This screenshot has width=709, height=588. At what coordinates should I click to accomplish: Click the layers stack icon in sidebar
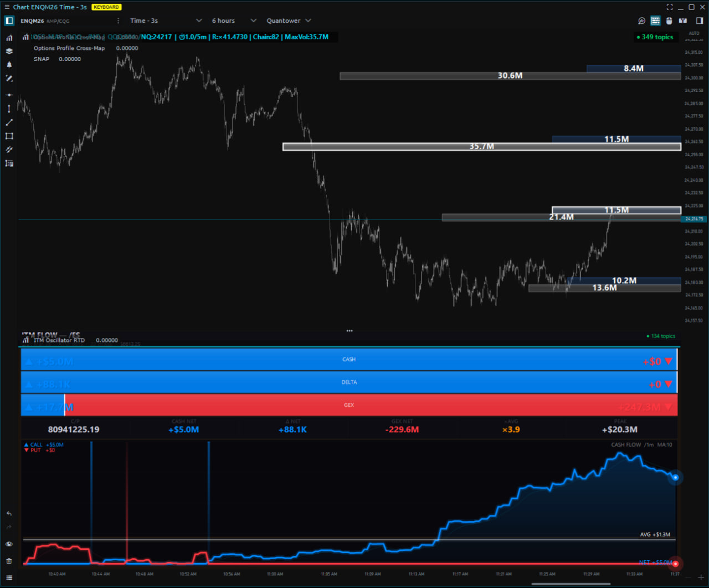point(9,51)
